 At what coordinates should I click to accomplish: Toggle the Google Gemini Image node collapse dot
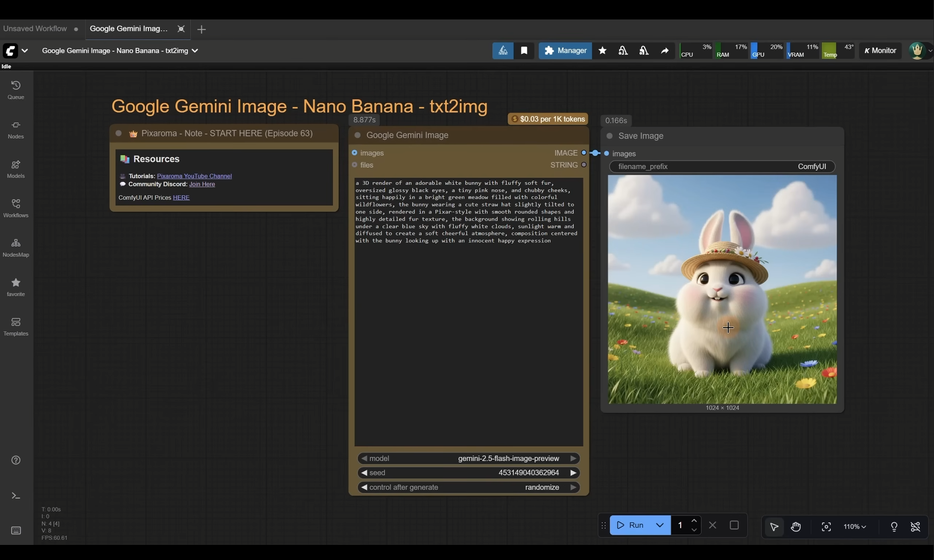358,135
